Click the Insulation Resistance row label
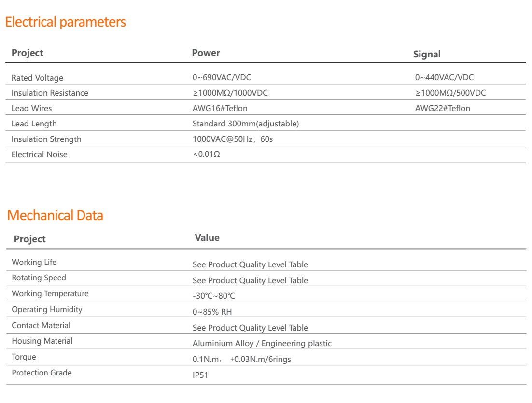The image size is (532, 403). (50, 93)
